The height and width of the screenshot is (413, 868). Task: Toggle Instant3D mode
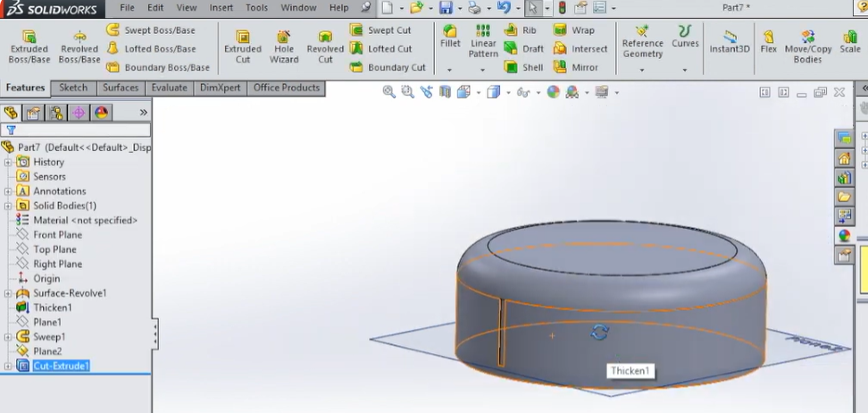click(x=730, y=42)
